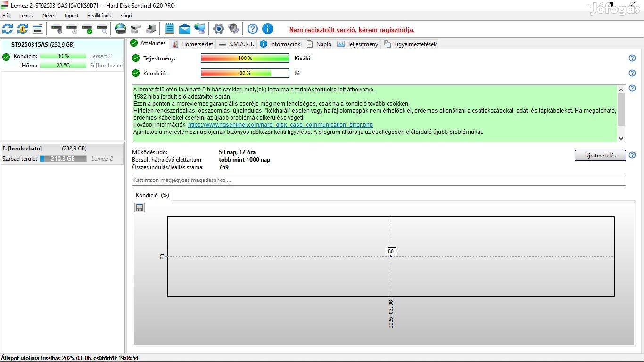Open the Fájl menu
Viewport: 644px width, 362px height.
click(x=7, y=16)
